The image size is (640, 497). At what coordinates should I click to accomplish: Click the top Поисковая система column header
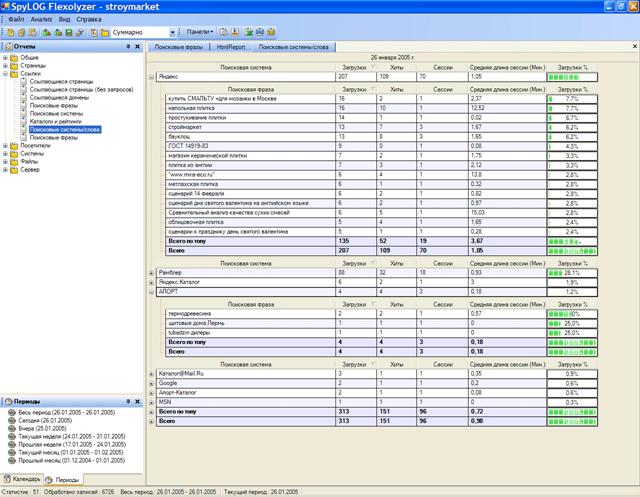click(x=246, y=68)
